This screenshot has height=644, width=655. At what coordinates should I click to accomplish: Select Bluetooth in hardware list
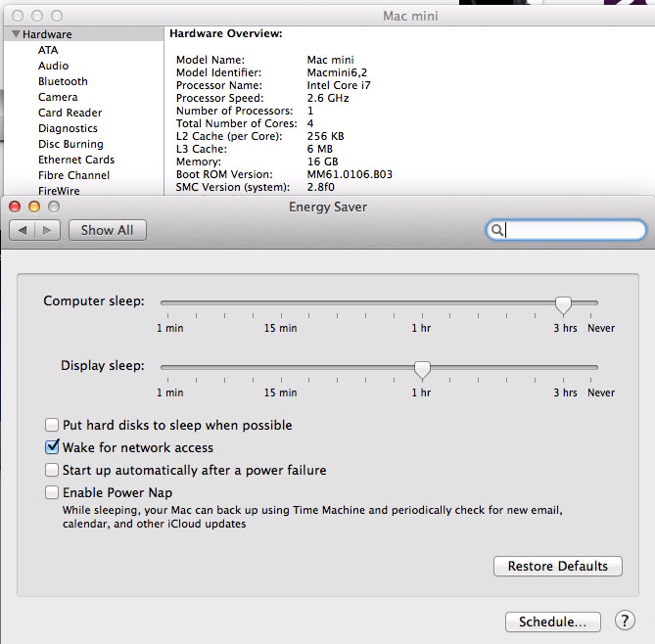[x=63, y=81]
